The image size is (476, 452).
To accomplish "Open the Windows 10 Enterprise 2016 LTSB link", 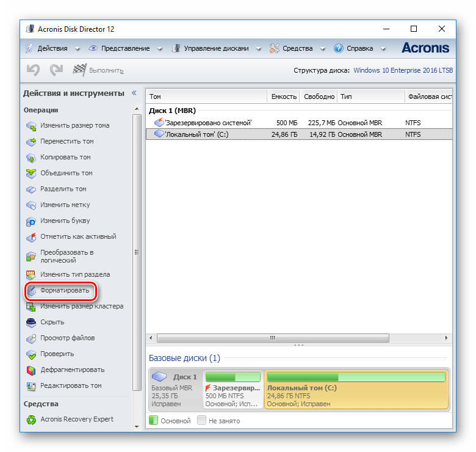I will coord(403,70).
